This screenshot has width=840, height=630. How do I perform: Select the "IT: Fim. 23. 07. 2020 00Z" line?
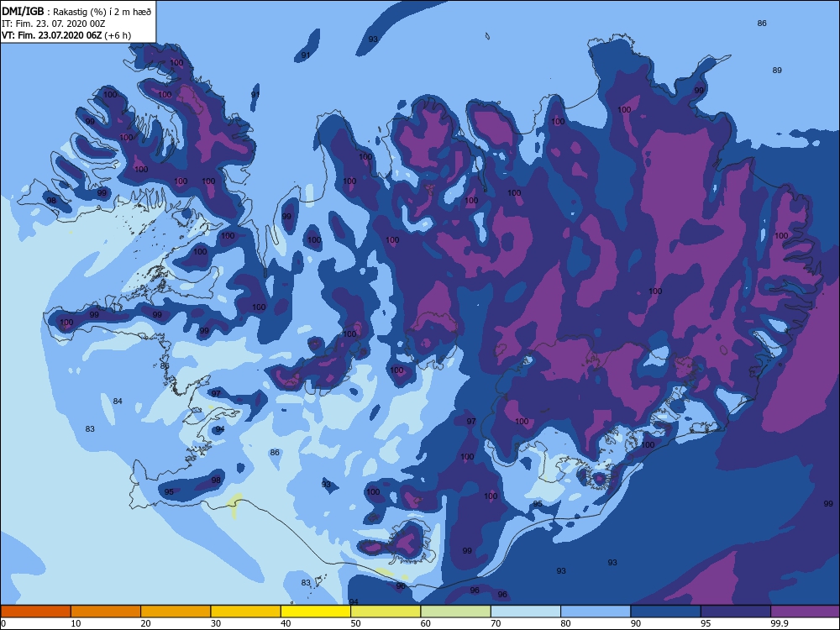click(x=53, y=24)
